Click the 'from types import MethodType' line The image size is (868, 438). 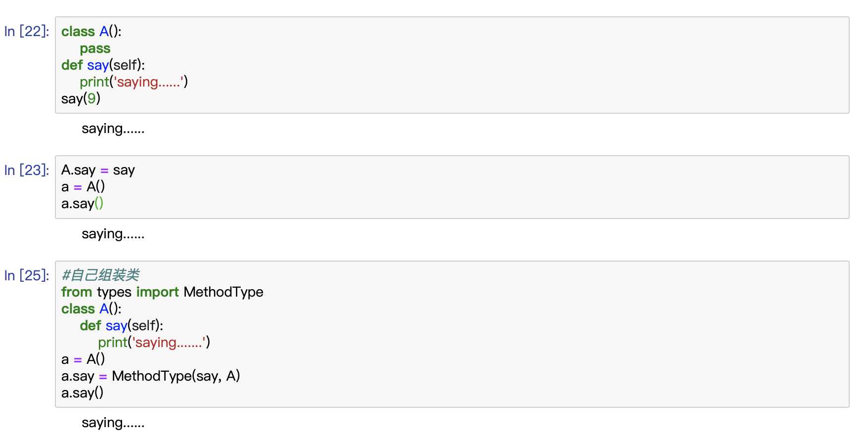(162, 292)
